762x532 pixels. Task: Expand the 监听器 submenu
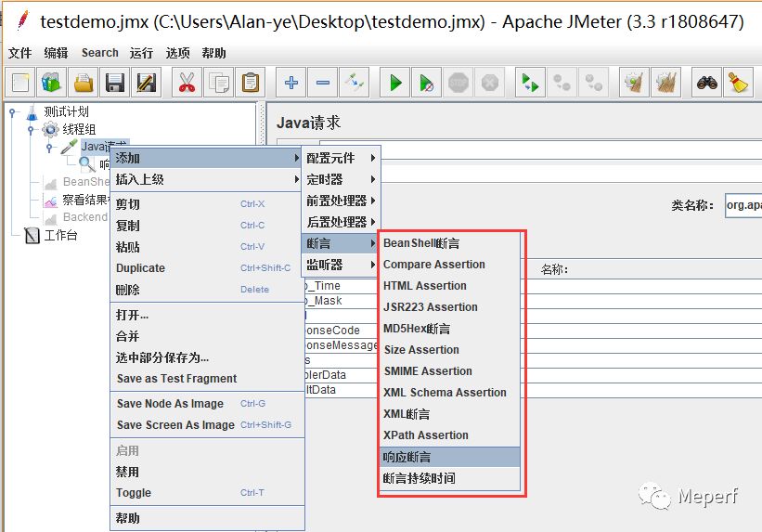(341, 265)
